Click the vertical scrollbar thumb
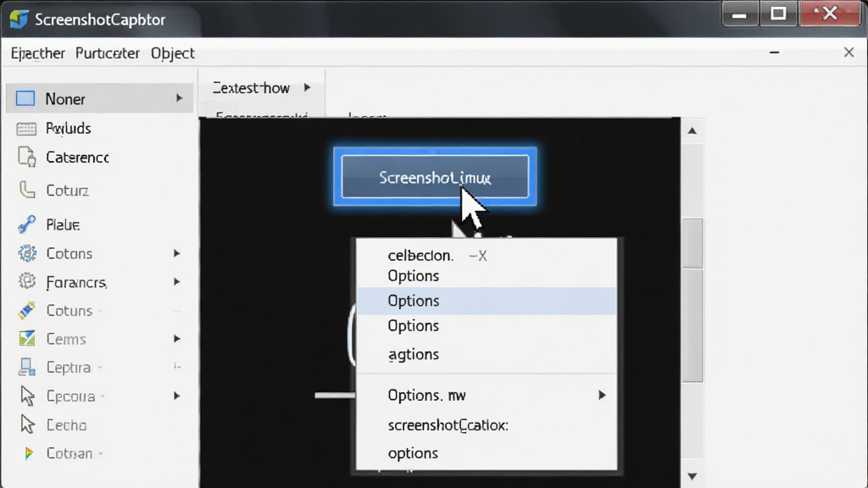 [693, 301]
